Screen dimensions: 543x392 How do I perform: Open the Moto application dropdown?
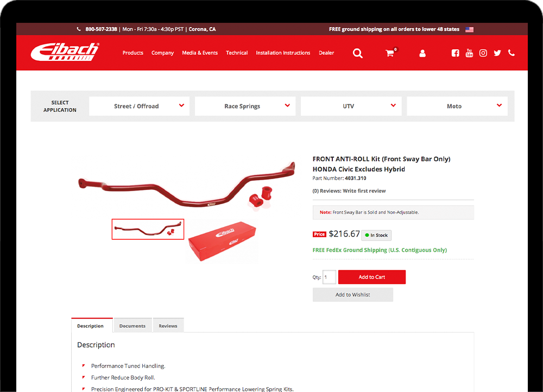[x=457, y=106]
